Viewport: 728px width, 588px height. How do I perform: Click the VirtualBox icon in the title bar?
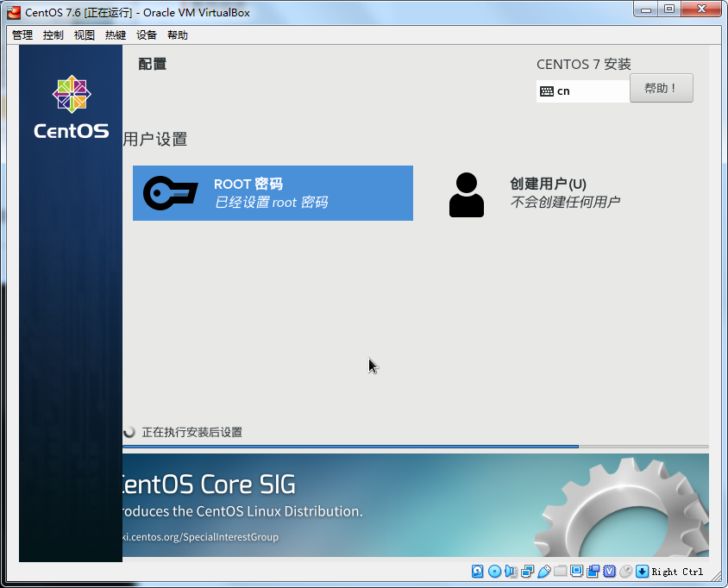click(x=14, y=13)
